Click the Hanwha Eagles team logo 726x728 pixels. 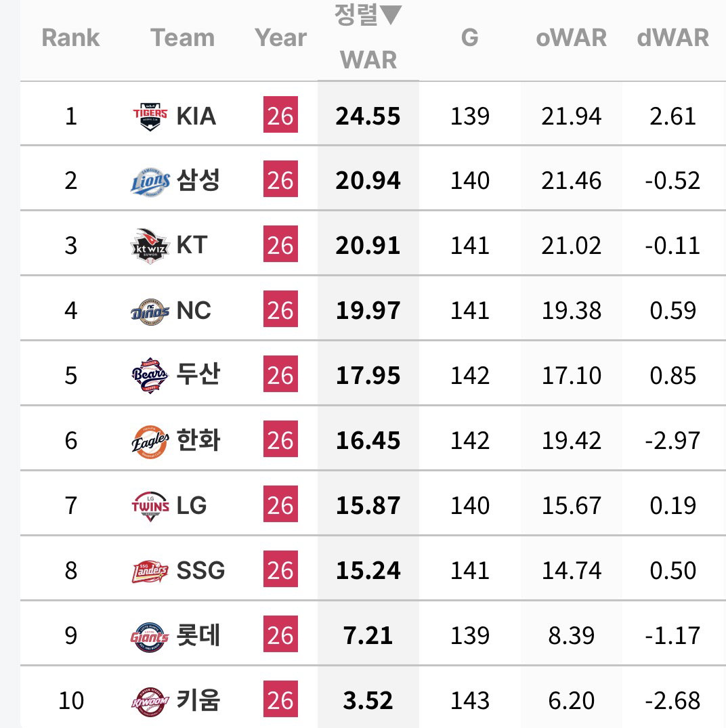[x=150, y=441]
